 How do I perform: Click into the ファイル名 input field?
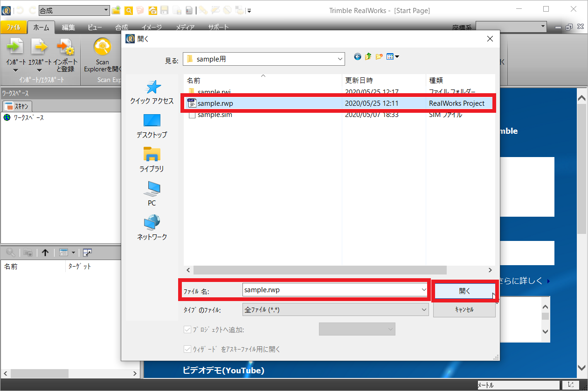(331, 289)
